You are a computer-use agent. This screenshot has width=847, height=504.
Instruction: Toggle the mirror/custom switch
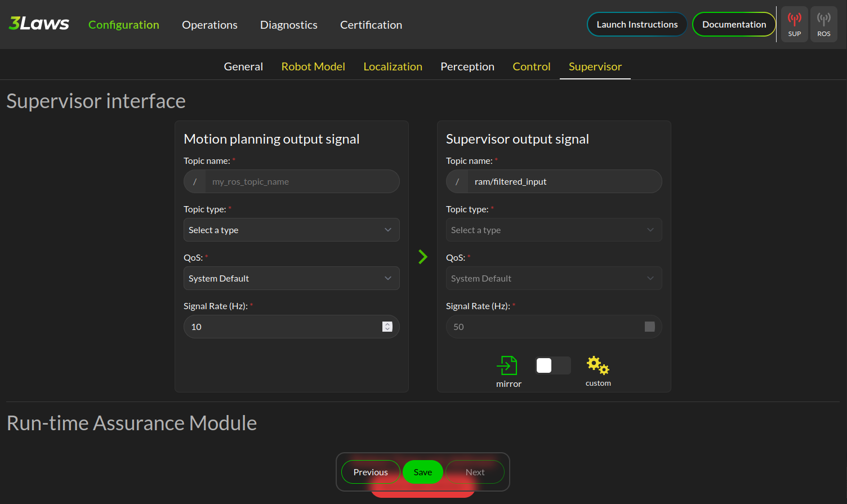tap(552, 365)
